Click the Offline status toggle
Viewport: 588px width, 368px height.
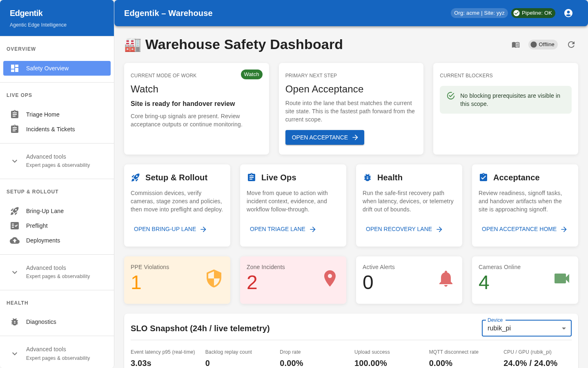543,44
